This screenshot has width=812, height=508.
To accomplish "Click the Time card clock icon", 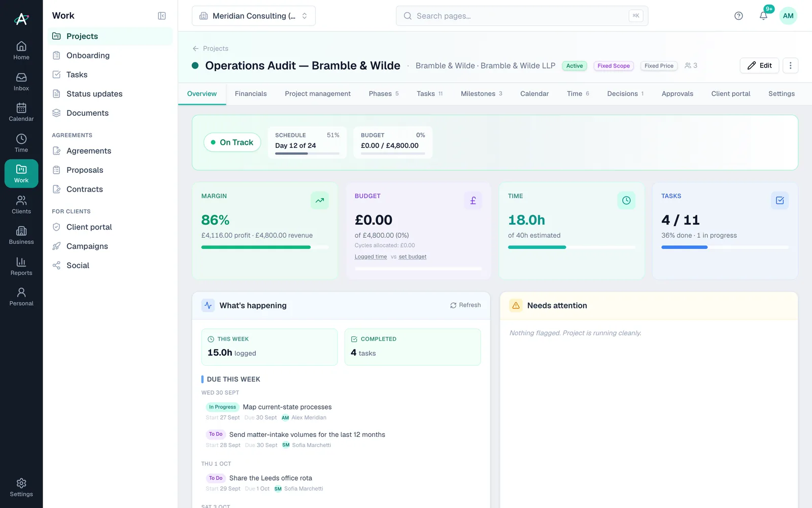I will [626, 200].
